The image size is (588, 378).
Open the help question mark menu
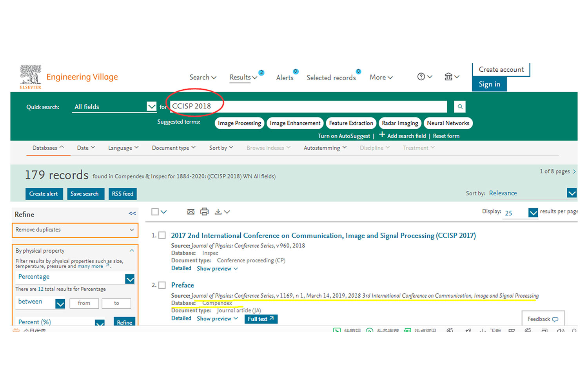(421, 77)
